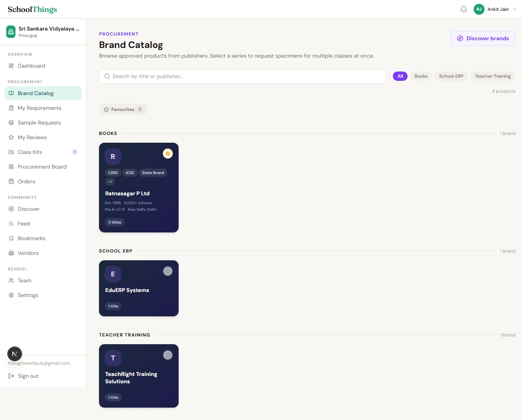The height and width of the screenshot is (420, 522).
Task: Unfavourite Ratnasagar P Ltd with the star
Action: point(168,154)
